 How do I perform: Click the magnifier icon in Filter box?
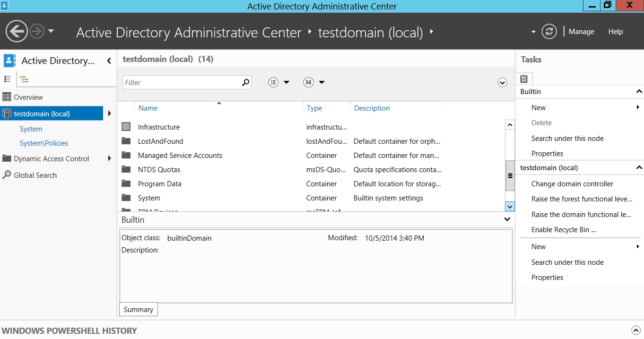pos(245,82)
